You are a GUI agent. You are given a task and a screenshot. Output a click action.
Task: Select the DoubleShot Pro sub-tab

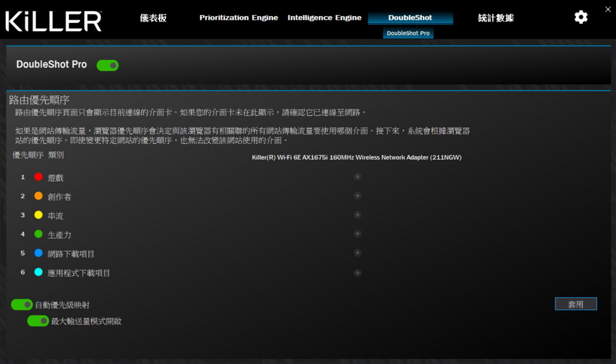coord(408,33)
